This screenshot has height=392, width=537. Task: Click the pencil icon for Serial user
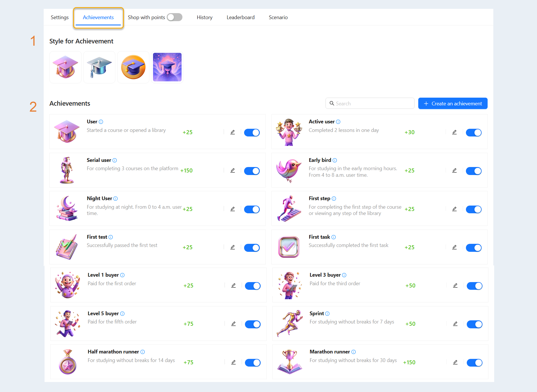pos(233,170)
